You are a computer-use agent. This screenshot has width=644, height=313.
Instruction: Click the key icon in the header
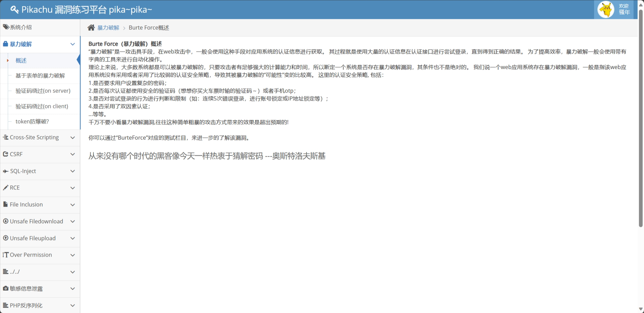coord(14,9)
